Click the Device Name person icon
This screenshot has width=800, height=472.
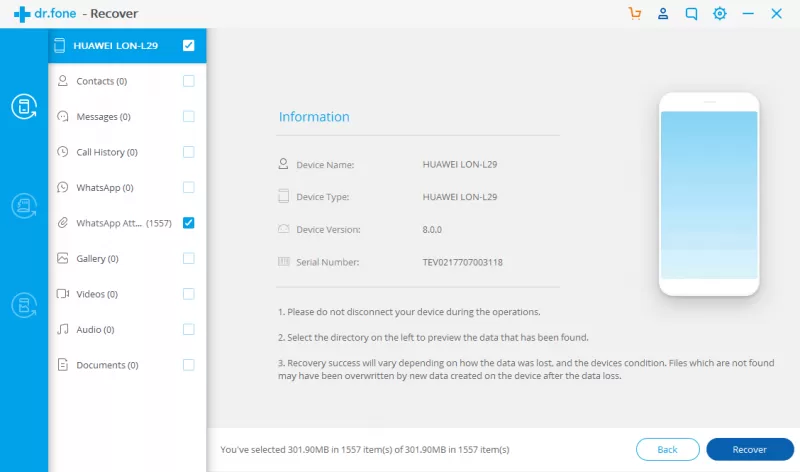(283, 164)
